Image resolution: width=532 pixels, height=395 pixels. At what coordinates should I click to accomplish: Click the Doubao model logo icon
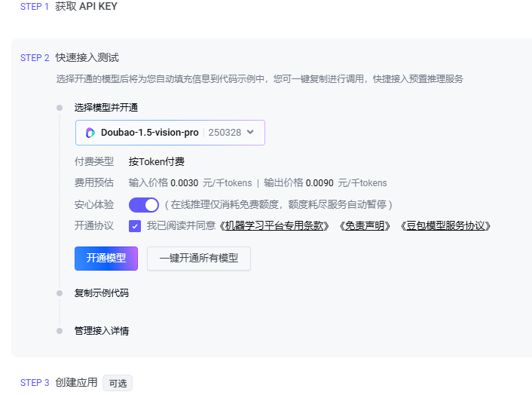coord(90,133)
